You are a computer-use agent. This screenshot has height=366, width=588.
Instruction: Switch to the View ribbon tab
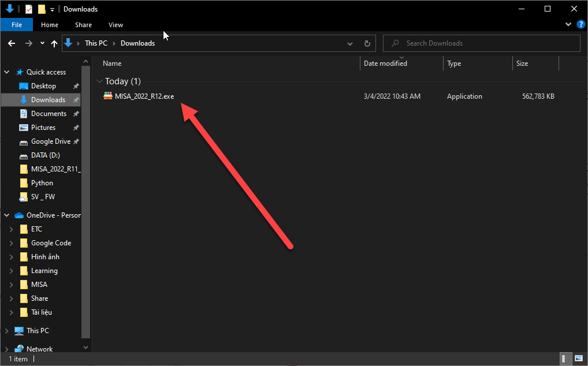(116, 25)
